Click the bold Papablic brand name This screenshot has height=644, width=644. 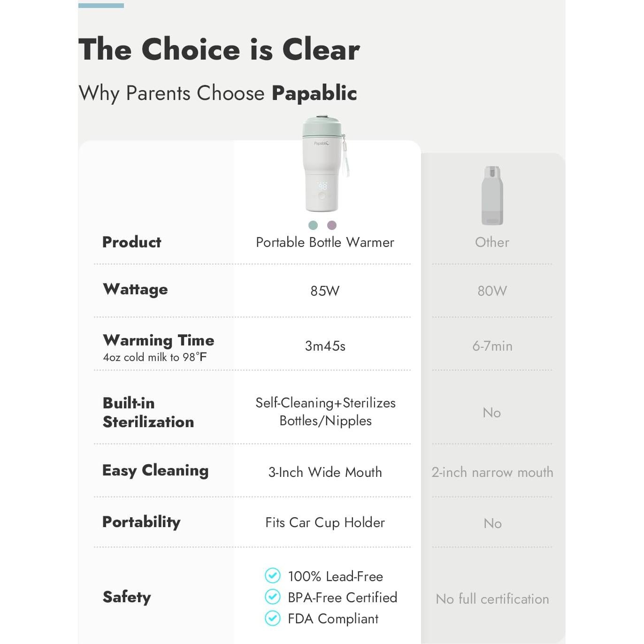(314, 93)
